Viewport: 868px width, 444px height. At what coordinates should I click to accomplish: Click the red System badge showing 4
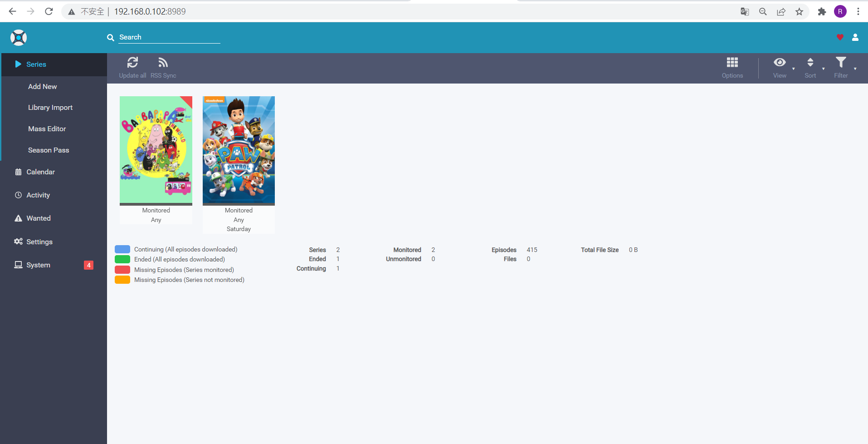tap(89, 265)
